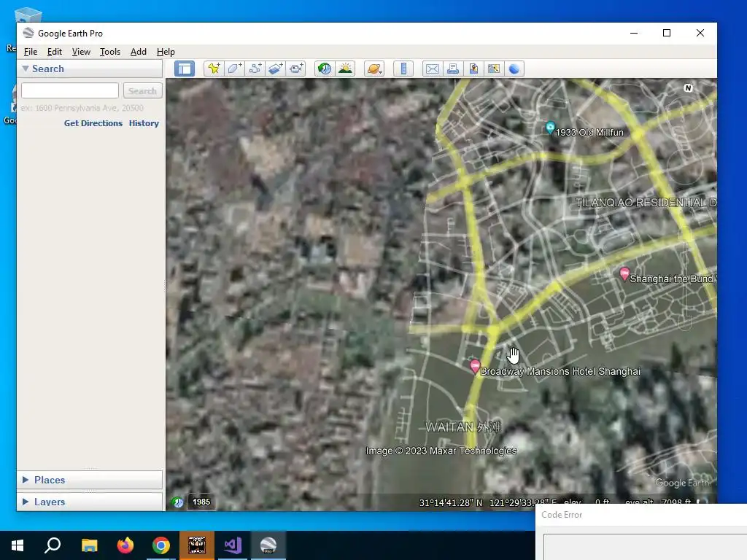Open Windows taskbar search

click(53, 545)
